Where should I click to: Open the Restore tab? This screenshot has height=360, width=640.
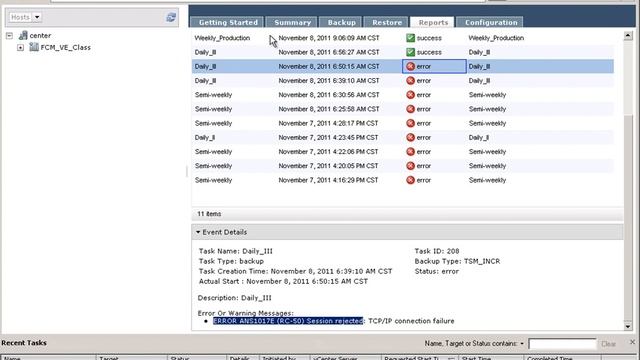pyautogui.click(x=387, y=22)
